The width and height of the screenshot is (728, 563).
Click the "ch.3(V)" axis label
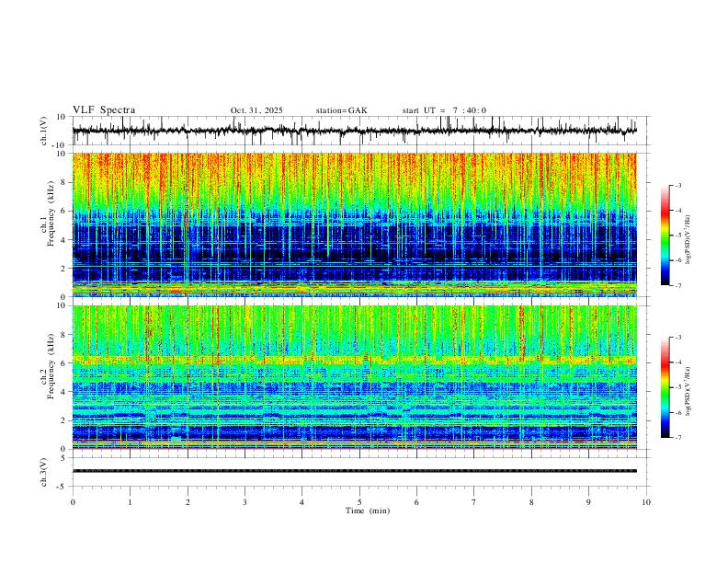(x=44, y=472)
